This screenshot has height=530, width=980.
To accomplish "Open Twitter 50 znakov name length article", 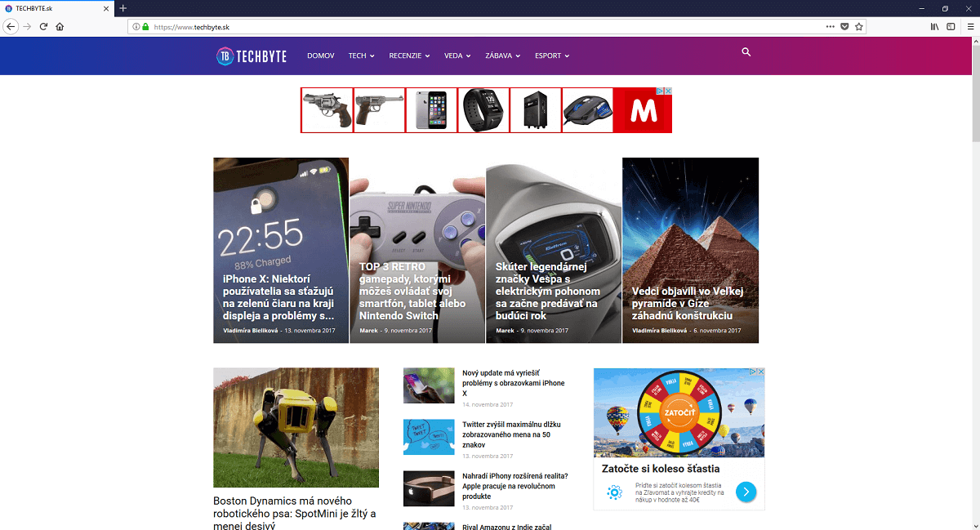I will coord(511,434).
